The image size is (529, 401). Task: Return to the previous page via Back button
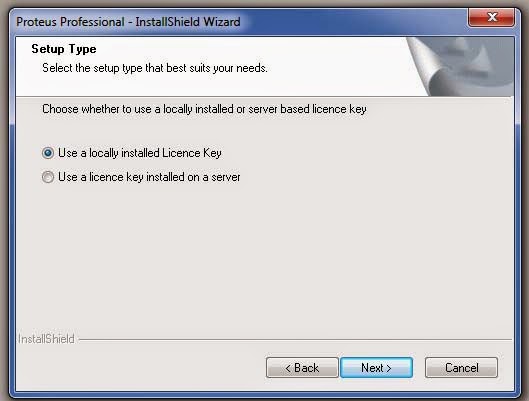[x=302, y=368]
